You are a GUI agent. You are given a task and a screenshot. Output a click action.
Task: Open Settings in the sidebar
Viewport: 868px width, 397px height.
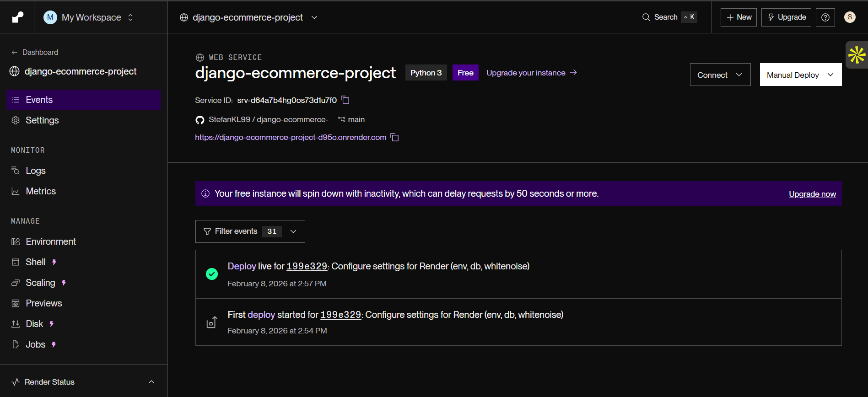coord(84,120)
